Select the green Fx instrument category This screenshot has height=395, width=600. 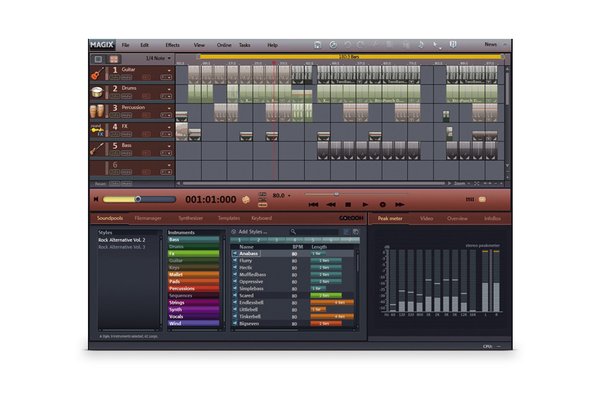pyautogui.click(x=194, y=253)
